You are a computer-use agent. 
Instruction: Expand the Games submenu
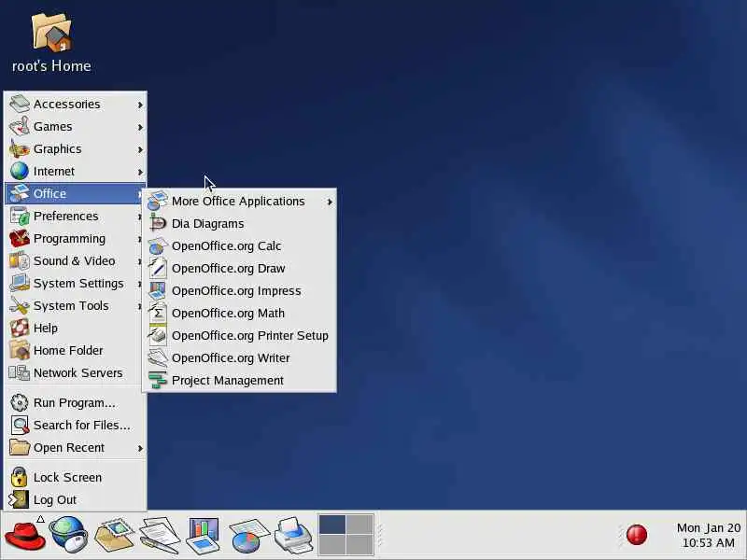click(x=76, y=126)
